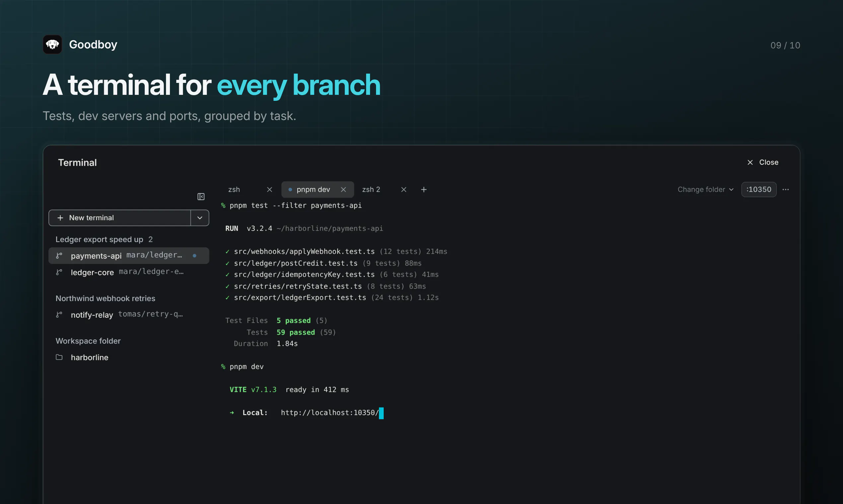The width and height of the screenshot is (843, 504).
Task: Click the 09 / 10 slide counter
Action: point(785,45)
